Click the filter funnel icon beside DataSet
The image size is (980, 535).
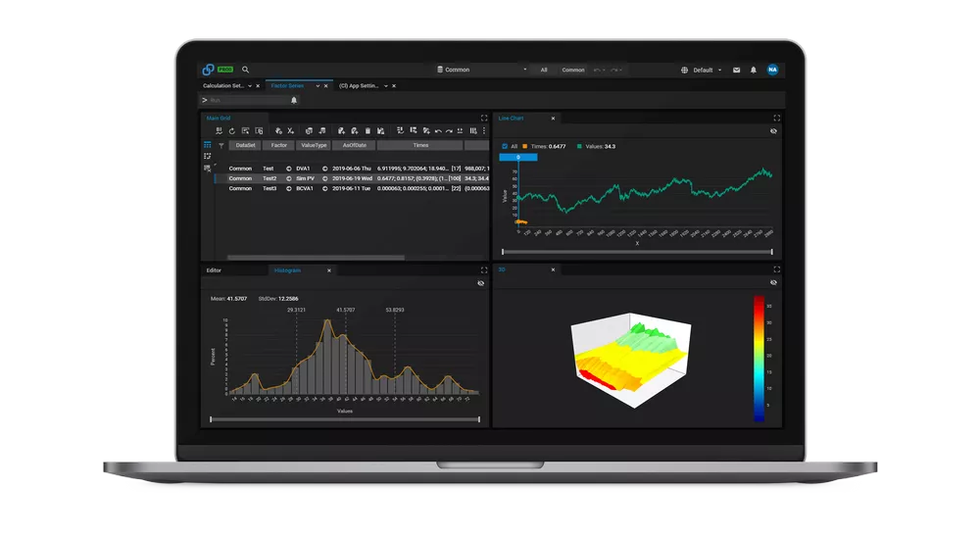221,146
